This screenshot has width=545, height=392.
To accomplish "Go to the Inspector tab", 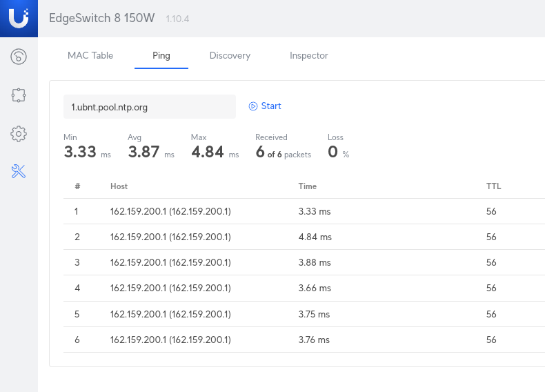I will click(308, 55).
